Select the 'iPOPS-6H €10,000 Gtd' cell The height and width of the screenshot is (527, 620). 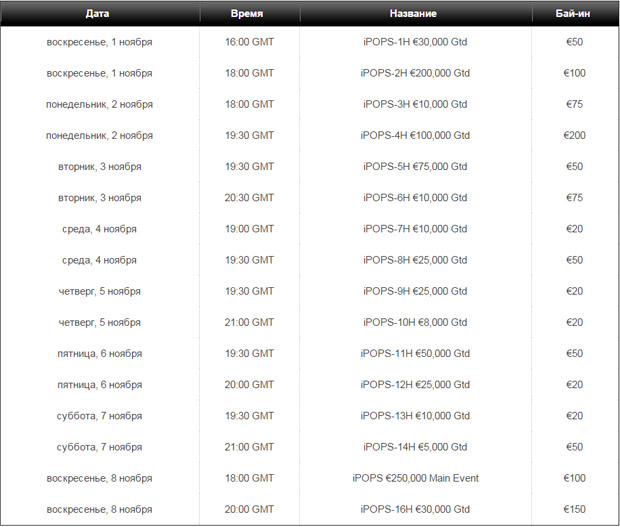point(416,198)
